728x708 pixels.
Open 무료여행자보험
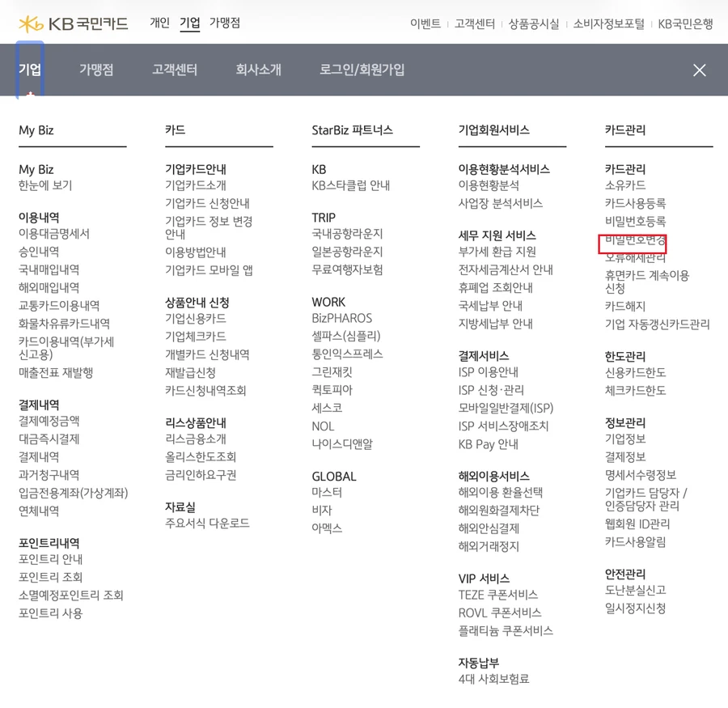[x=347, y=270]
